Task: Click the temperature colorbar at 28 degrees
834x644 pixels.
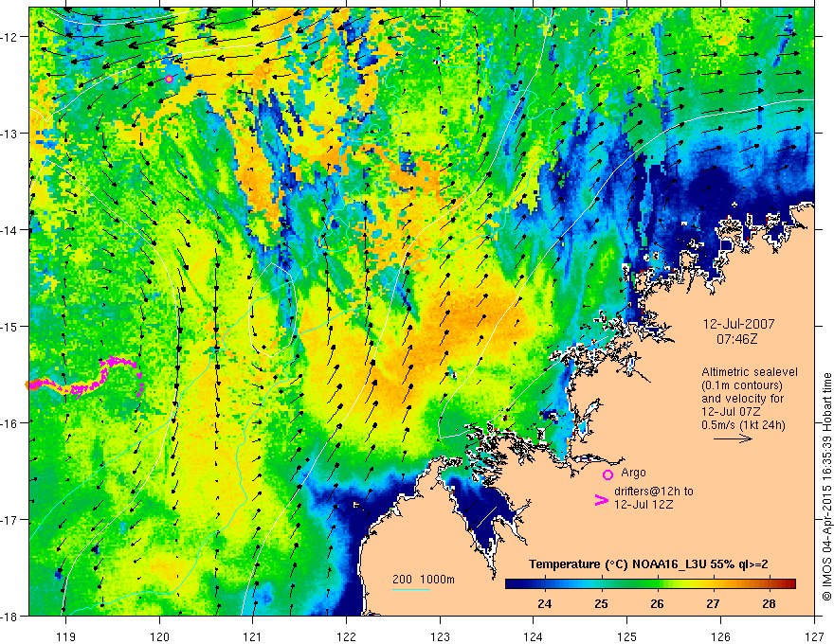Action: point(770,584)
